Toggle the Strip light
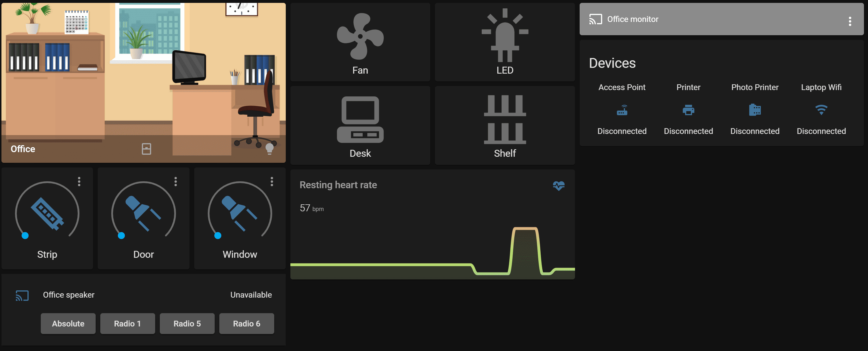Viewport: 868px width, 351px height. tap(47, 213)
